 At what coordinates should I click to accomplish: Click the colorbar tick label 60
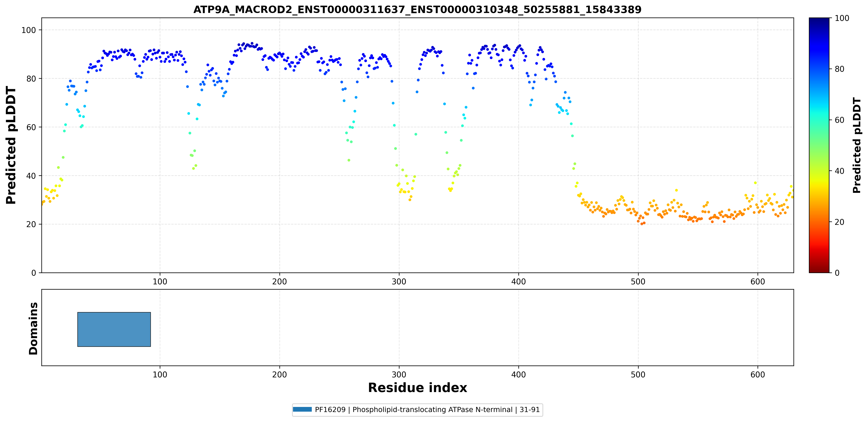[x=839, y=120]
